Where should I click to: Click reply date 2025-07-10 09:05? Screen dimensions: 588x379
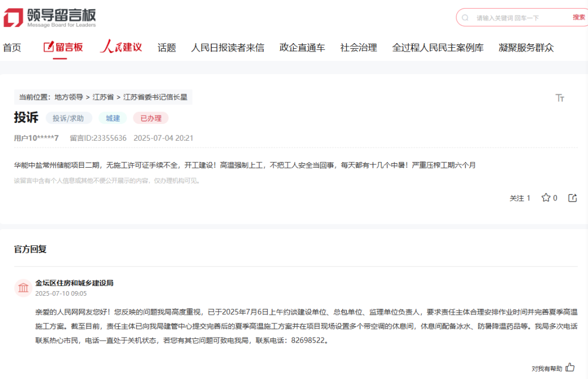[x=61, y=293]
